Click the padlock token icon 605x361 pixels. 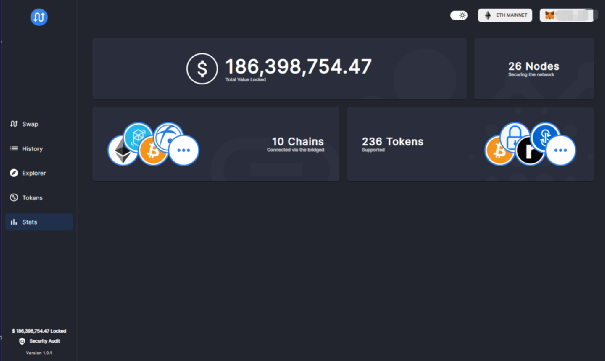[x=515, y=136]
